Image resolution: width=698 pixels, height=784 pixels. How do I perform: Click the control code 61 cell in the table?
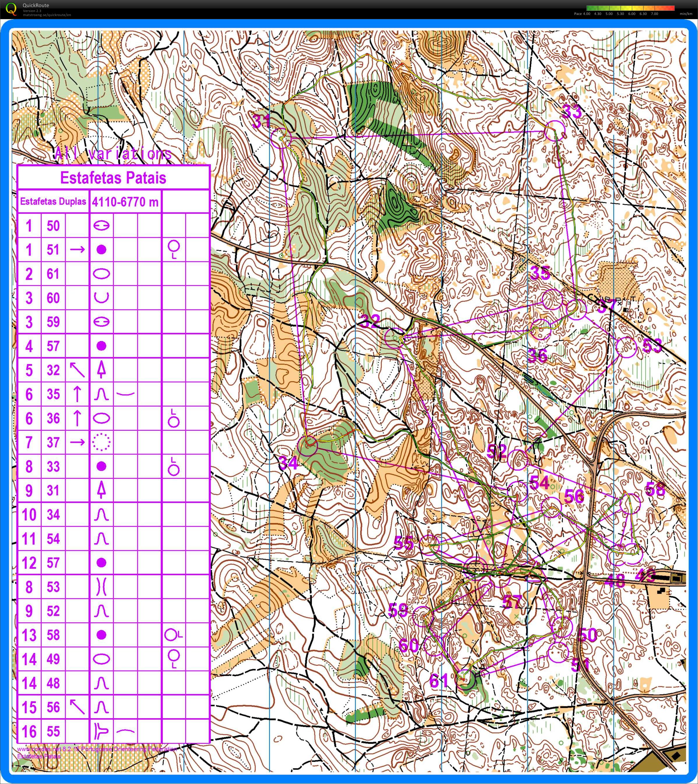(53, 274)
